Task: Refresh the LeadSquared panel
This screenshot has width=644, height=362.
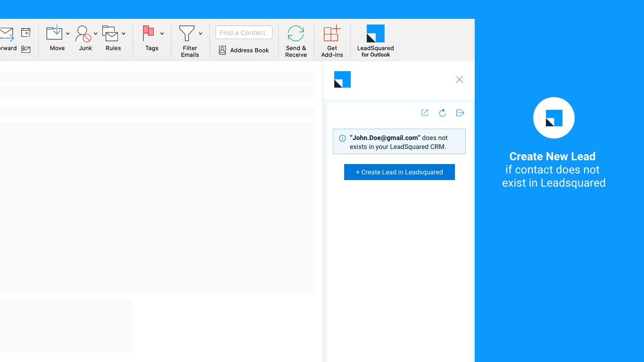Action: click(x=442, y=113)
